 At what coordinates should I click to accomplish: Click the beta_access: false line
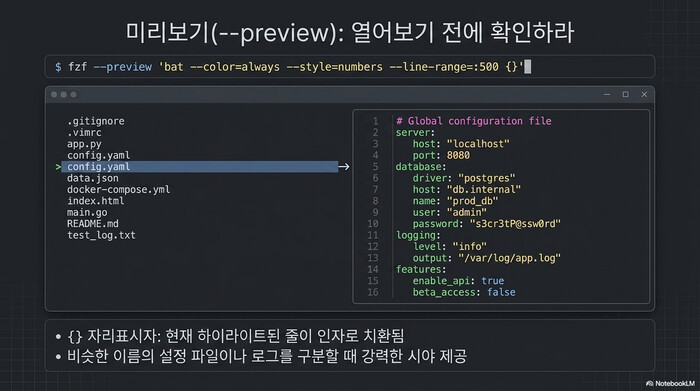pos(464,292)
